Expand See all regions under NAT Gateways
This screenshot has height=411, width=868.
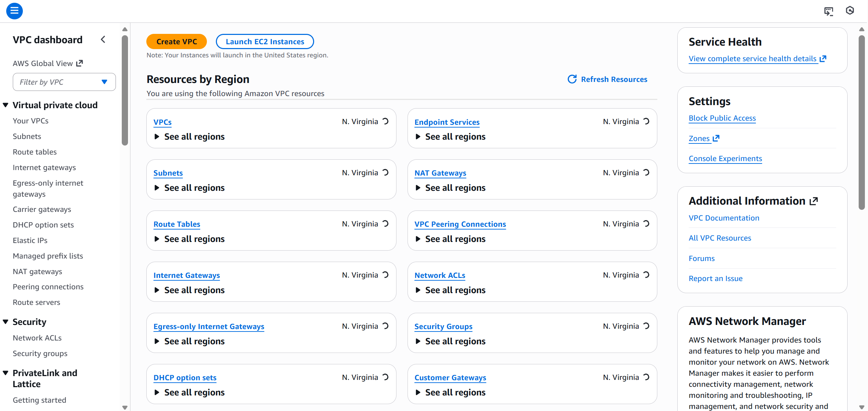click(450, 188)
